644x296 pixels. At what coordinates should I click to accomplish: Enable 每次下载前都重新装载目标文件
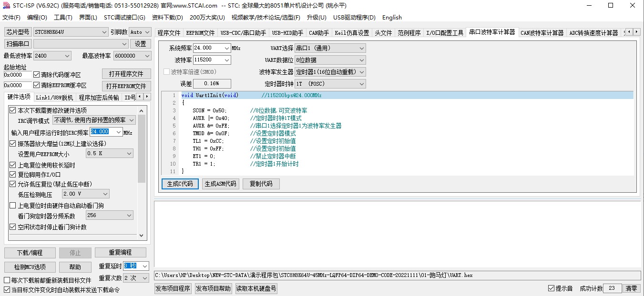pos(7,280)
